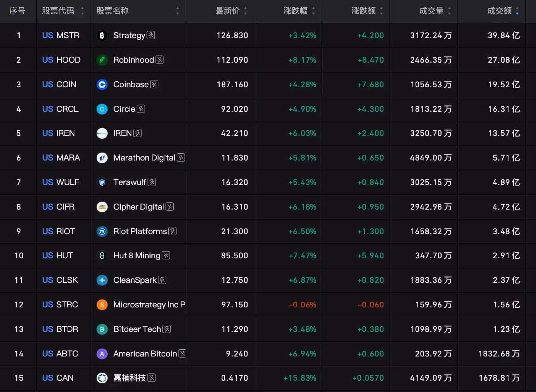Image resolution: width=536 pixels, height=392 pixels.
Task: Click the 最新价 column header label
Action: coord(228,11)
